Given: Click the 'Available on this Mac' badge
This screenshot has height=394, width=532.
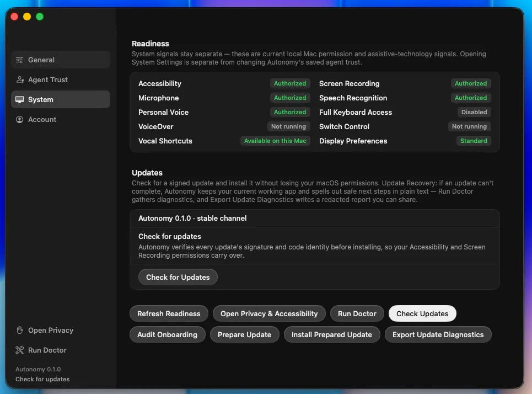Looking at the screenshot, I should tap(275, 141).
